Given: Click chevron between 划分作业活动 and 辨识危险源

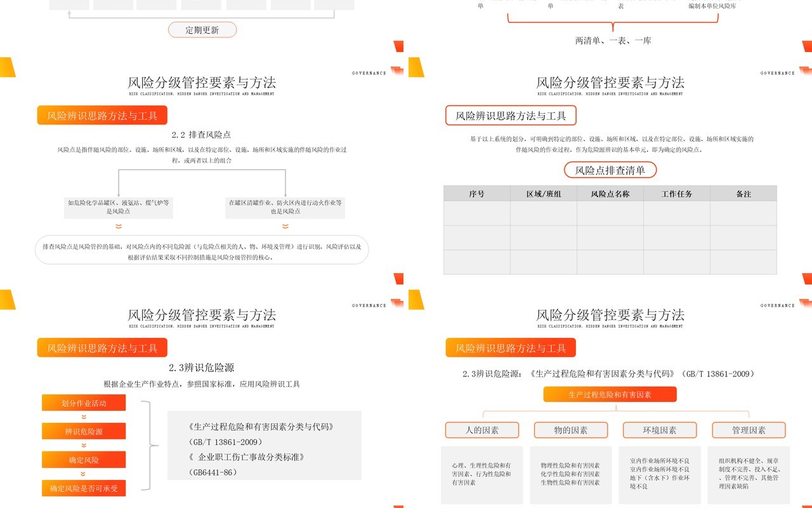Looking at the screenshot, I should [84, 417].
